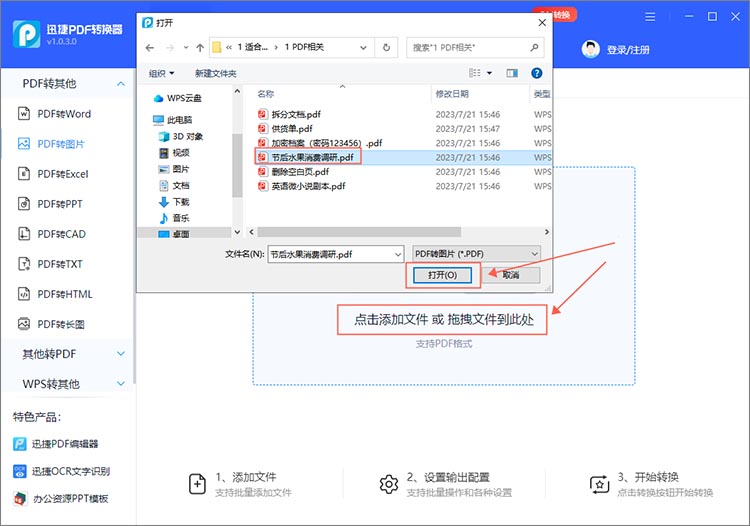Open the recent locations dropdown arrow
Screen dimensions: 750x526
(186, 47)
